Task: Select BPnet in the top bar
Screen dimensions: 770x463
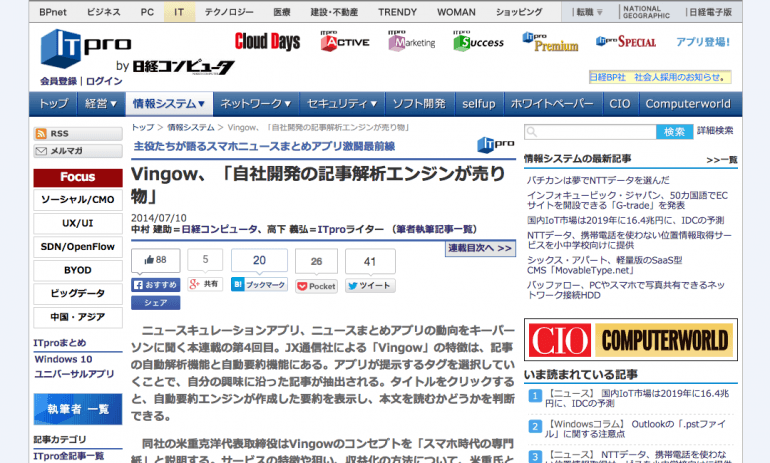Action: (x=53, y=12)
